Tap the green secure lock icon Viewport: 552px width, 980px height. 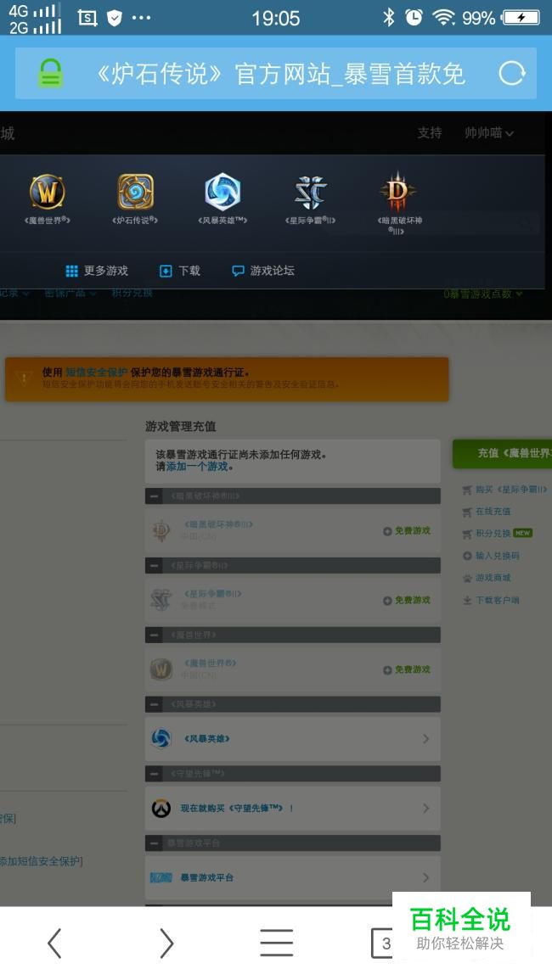click(50, 73)
